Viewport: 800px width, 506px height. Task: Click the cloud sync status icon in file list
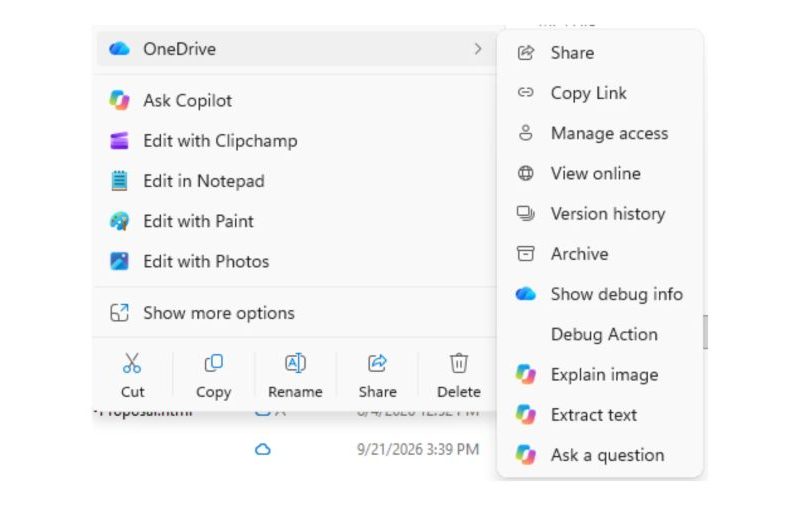point(262,449)
